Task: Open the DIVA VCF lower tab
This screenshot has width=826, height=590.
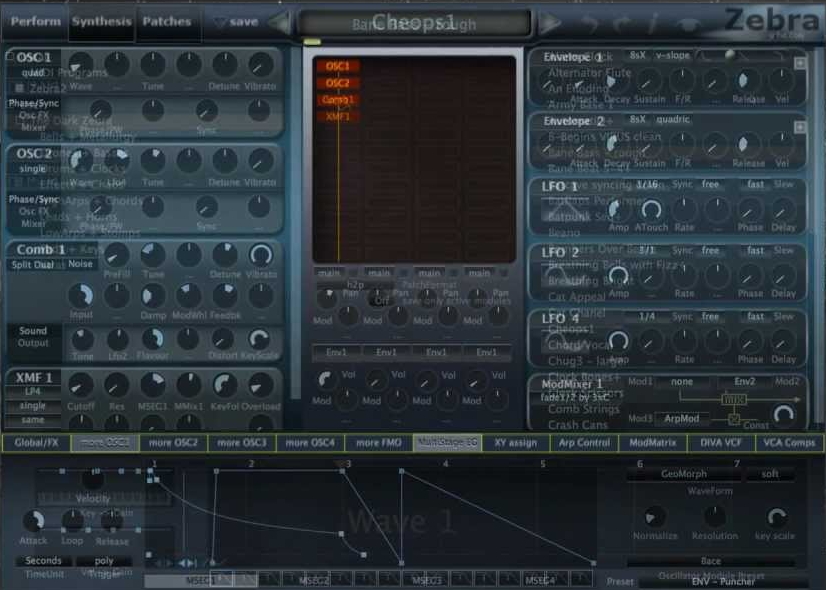Action: pos(721,443)
